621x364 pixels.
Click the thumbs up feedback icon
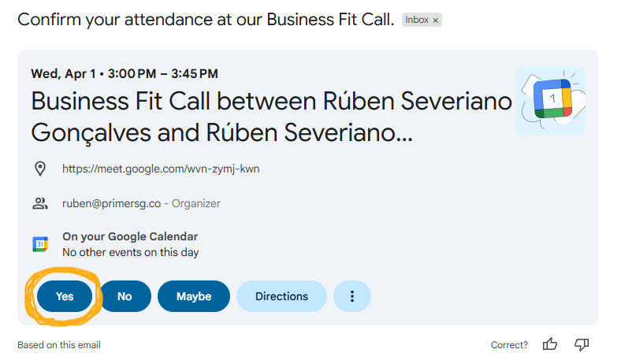pos(550,344)
